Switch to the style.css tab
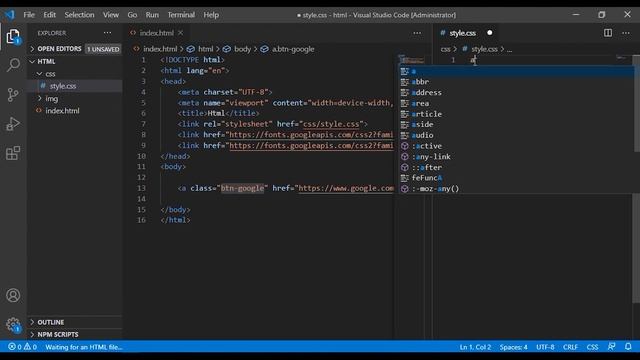 463,33
